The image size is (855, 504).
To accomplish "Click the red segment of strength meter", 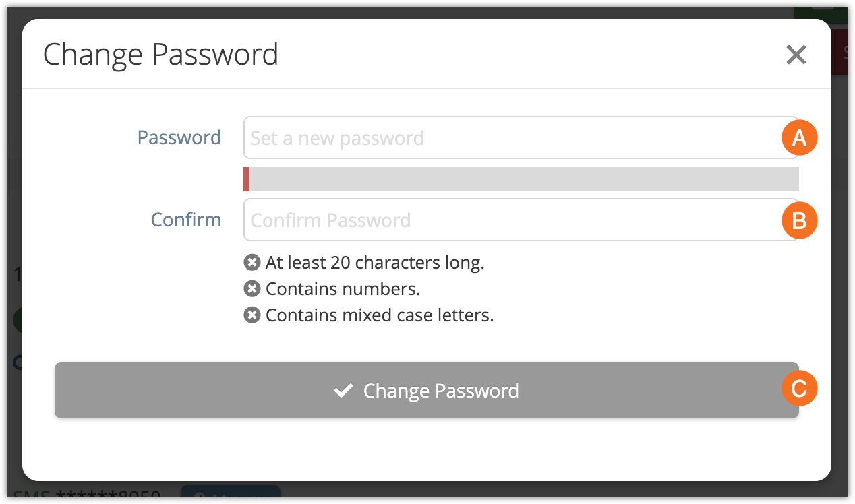I will [246, 179].
